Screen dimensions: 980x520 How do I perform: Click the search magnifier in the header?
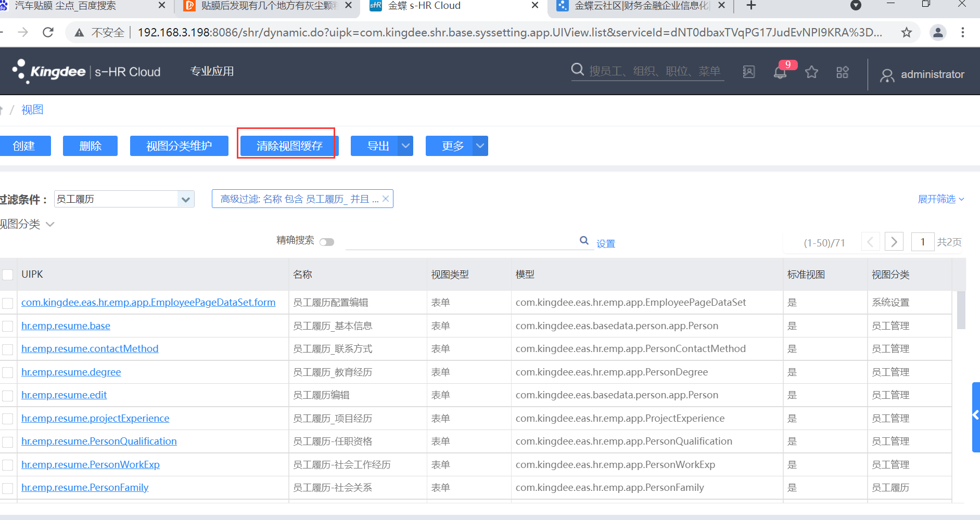(577, 70)
